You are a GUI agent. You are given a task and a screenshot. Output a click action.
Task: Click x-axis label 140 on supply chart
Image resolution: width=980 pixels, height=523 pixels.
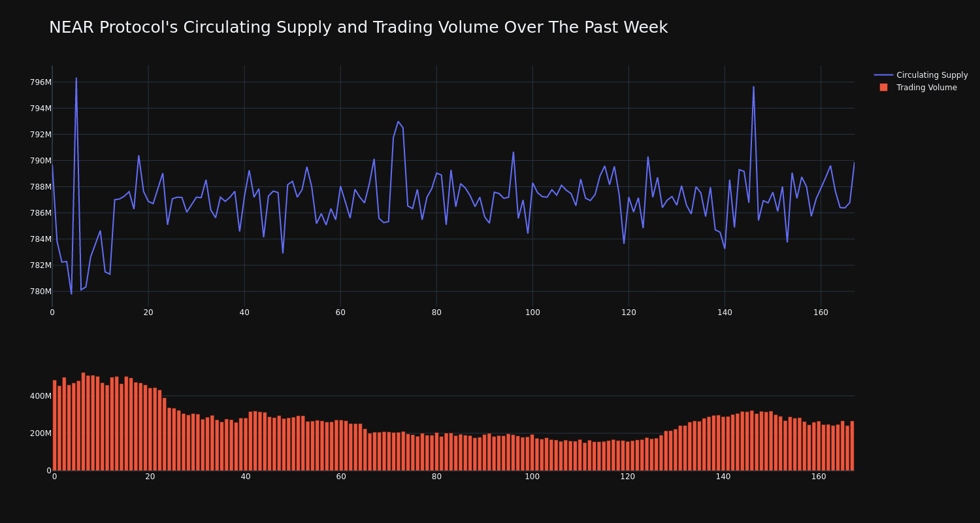[x=725, y=312]
